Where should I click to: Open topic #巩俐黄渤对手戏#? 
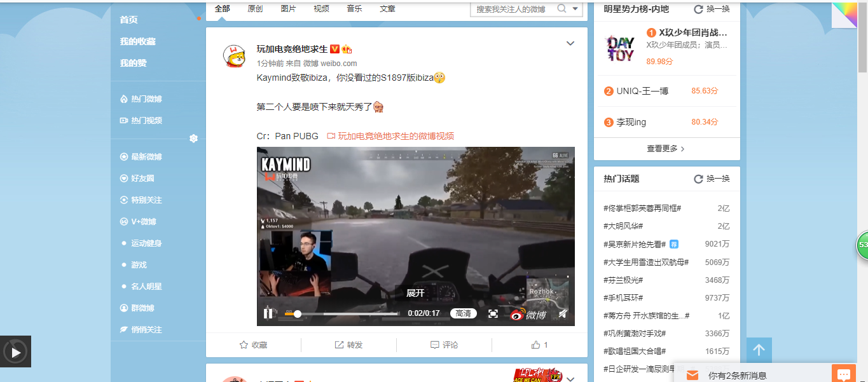635,333
